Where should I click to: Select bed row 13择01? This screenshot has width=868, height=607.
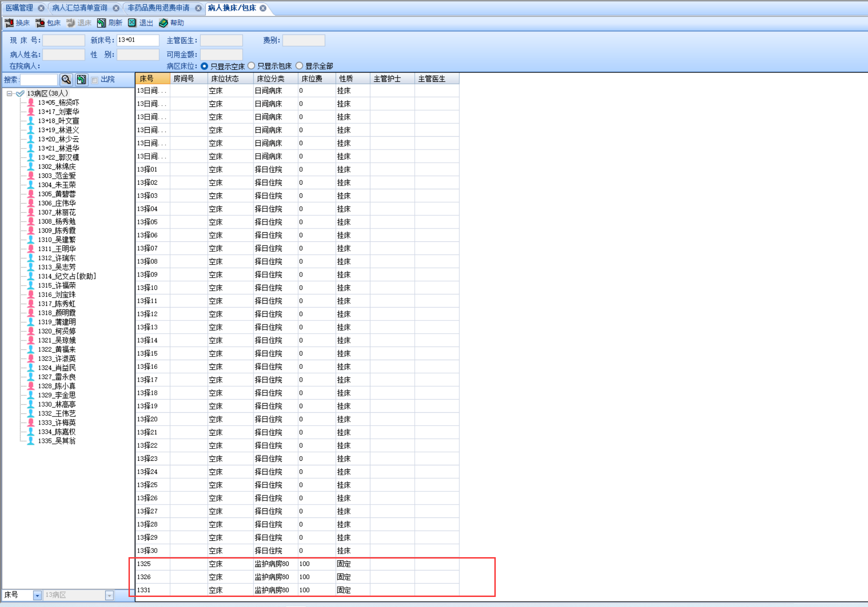(297, 170)
